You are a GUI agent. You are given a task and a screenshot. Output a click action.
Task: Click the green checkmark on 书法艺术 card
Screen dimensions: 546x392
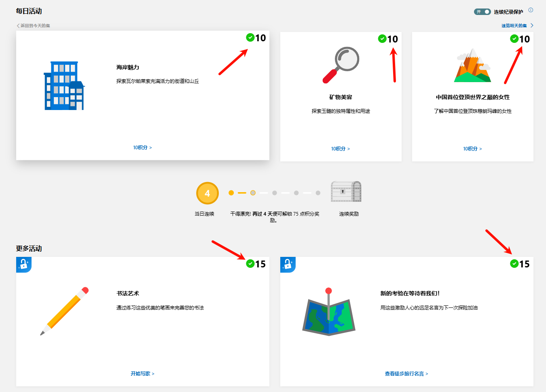click(250, 264)
